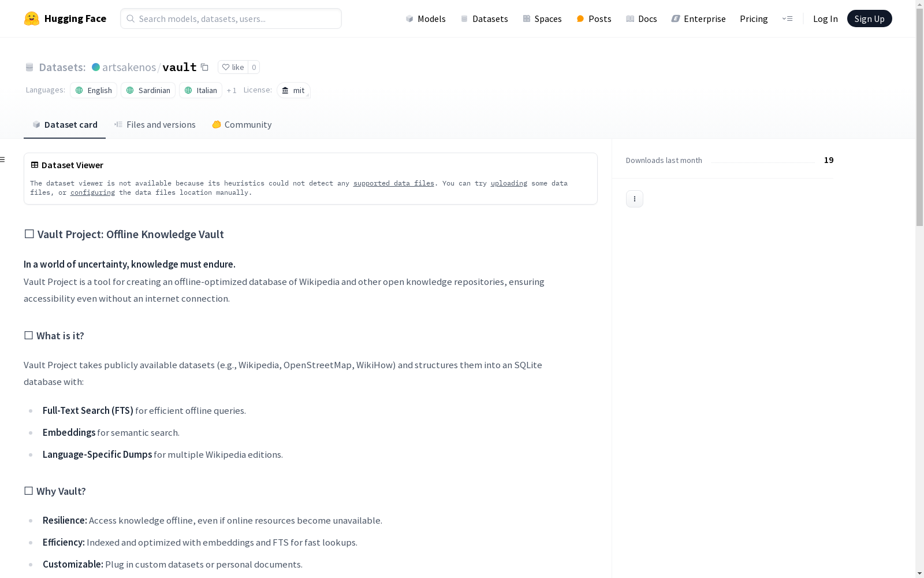Switch to Files and versions tab

pos(155,124)
